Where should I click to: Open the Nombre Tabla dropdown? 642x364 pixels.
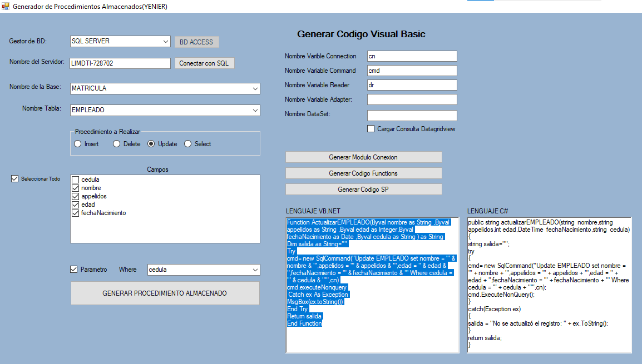[x=255, y=111]
